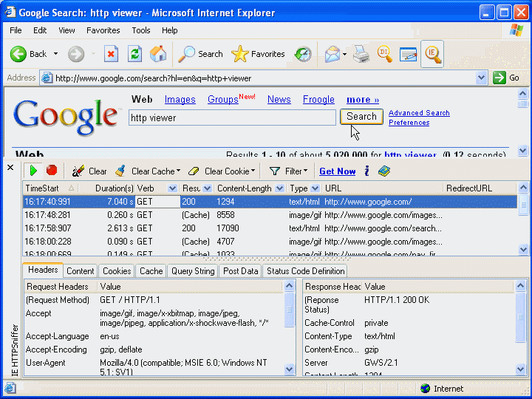This screenshot has width=532, height=399.
Task: Stop capture with the red record icon
Action: (x=52, y=171)
